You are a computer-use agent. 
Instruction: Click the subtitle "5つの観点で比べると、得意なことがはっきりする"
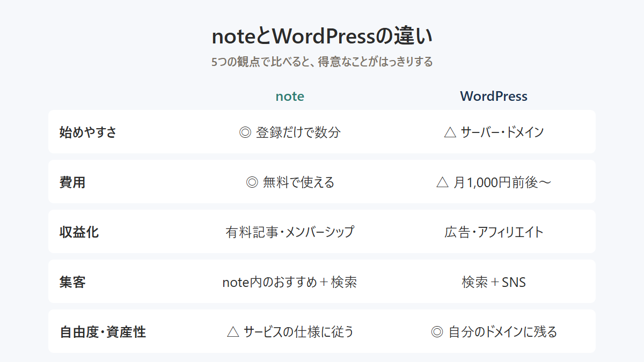[322, 62]
